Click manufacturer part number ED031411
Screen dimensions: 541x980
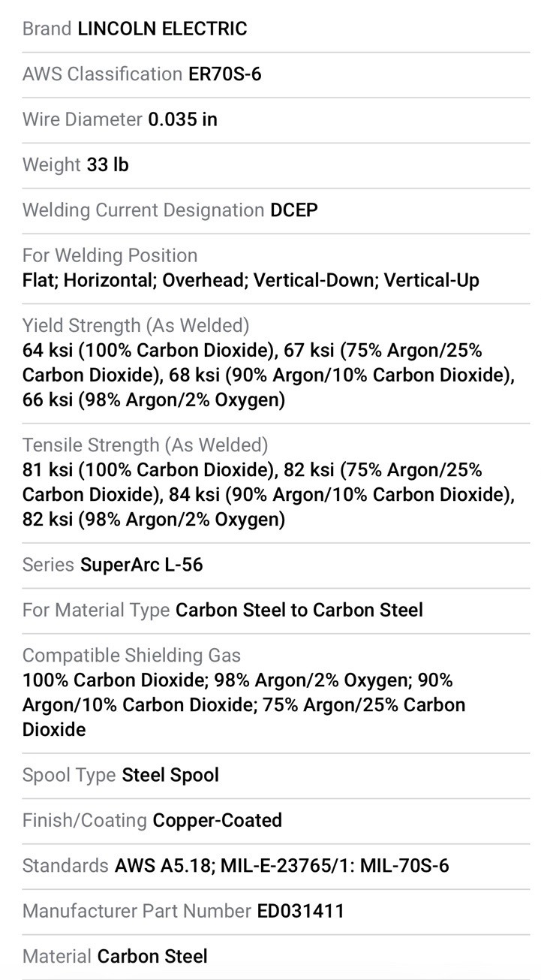[301, 911]
